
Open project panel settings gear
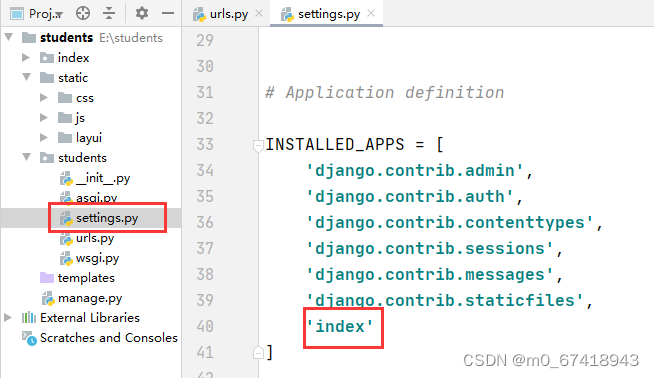coord(142,13)
